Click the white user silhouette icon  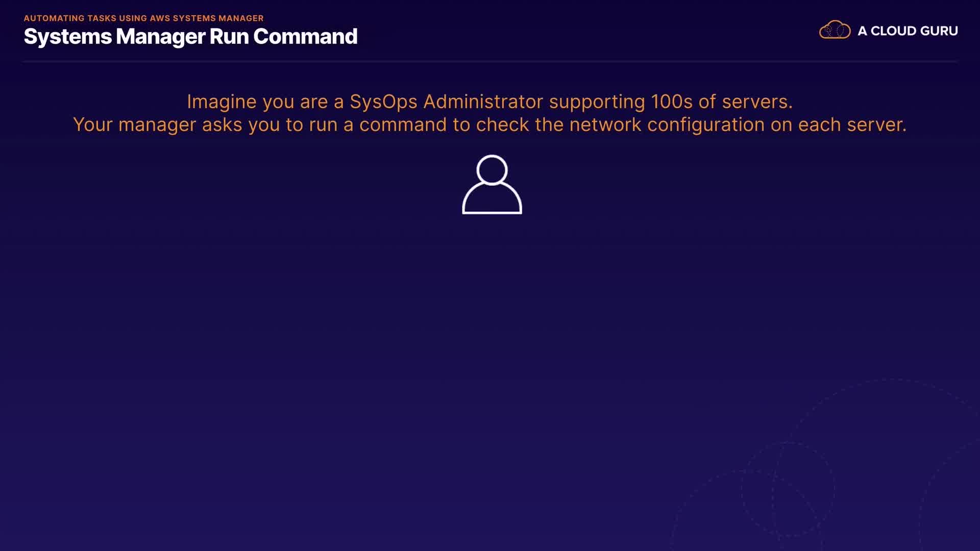(492, 185)
